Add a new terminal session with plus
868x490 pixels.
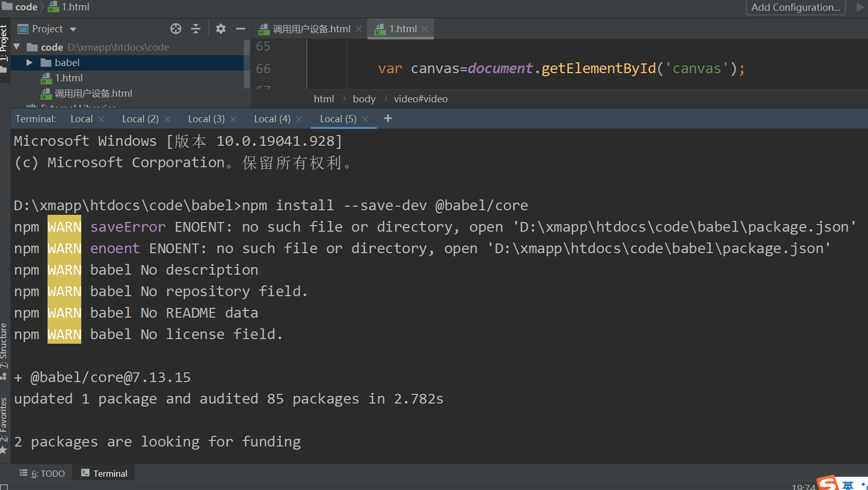[x=388, y=118]
